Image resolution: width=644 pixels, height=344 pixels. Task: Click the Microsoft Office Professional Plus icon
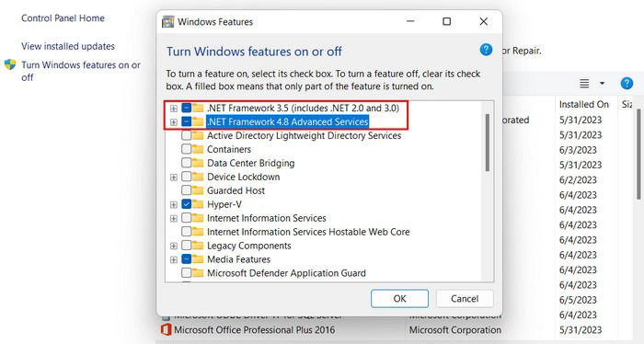(166, 329)
